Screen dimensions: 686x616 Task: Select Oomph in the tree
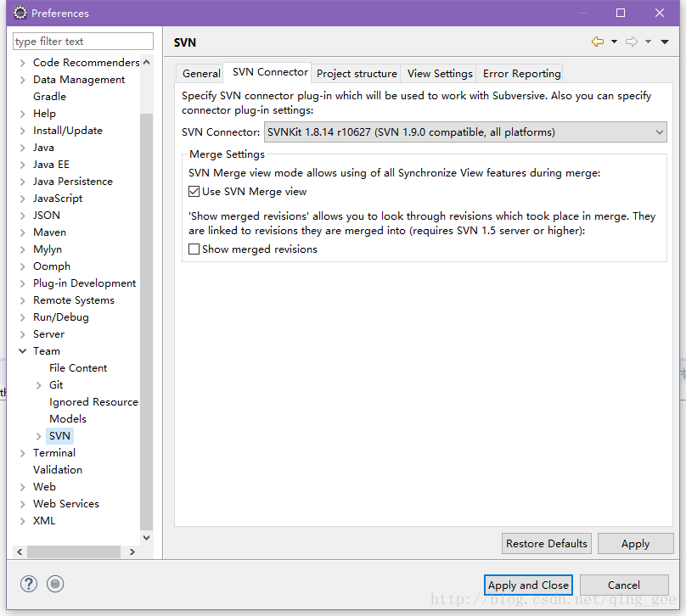[x=52, y=266]
